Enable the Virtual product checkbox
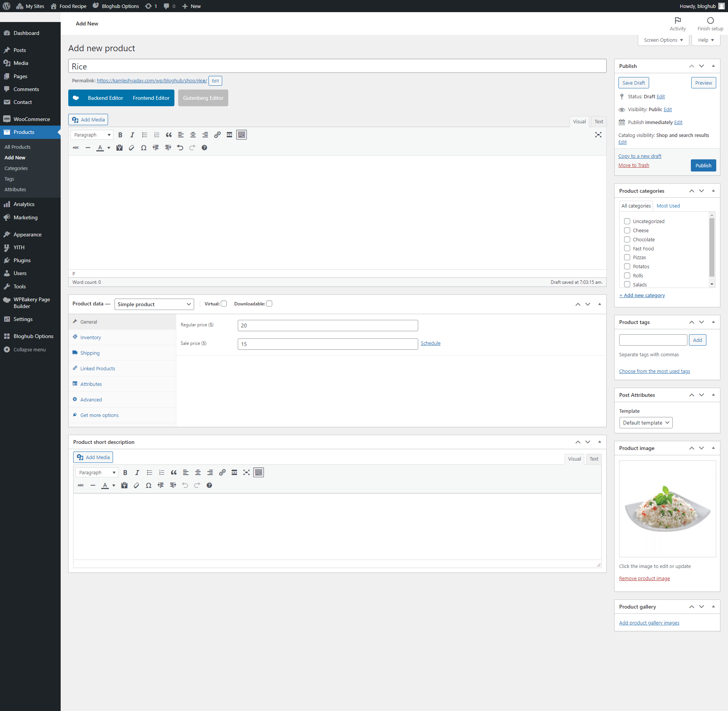The image size is (728, 711). click(224, 304)
